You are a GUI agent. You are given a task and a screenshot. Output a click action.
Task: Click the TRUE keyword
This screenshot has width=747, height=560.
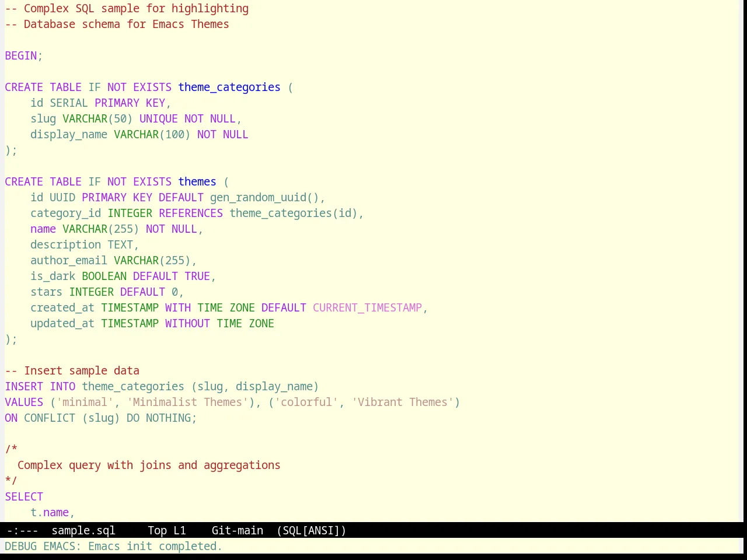point(197,276)
